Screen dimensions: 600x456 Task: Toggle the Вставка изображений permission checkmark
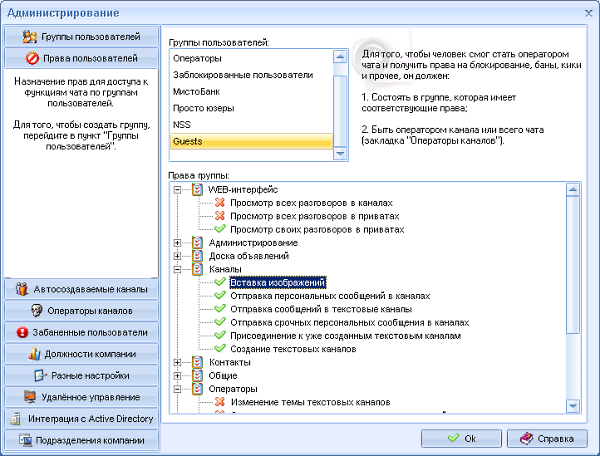pyautogui.click(x=220, y=283)
